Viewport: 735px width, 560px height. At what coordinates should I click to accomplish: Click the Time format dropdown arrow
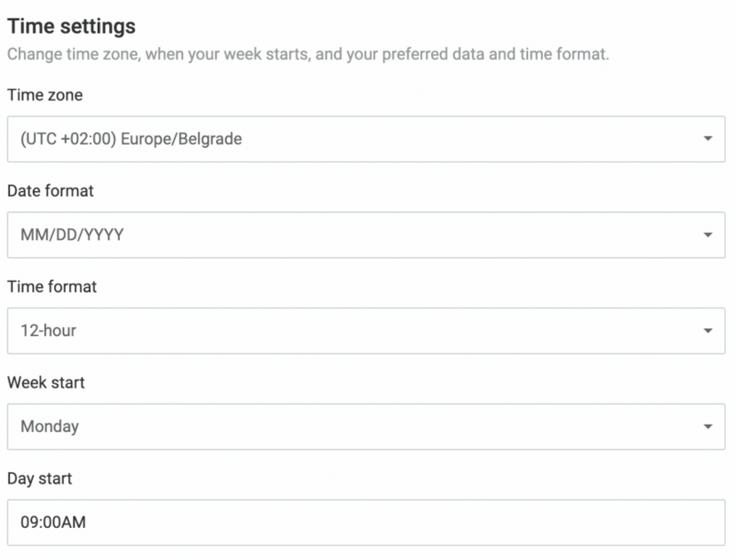click(707, 331)
